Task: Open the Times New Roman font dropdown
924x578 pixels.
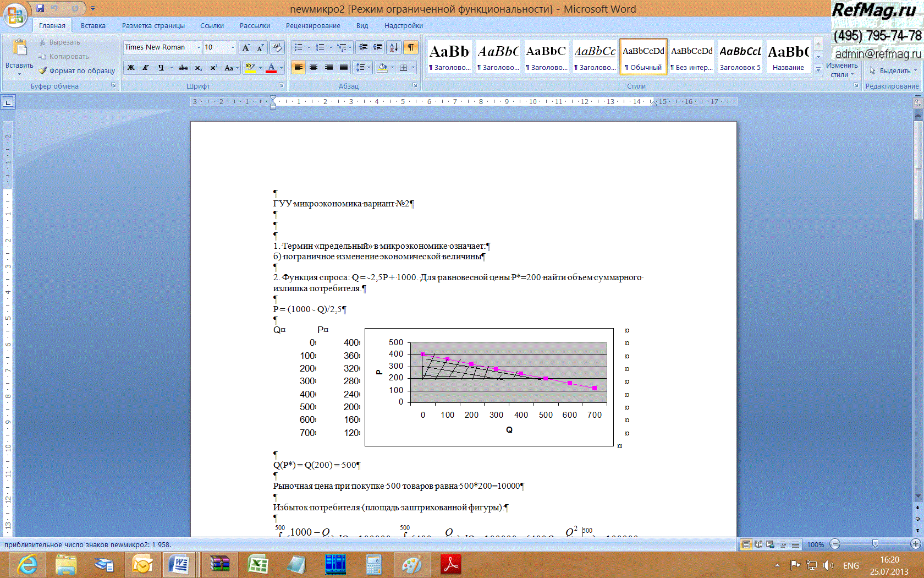Action: coord(199,47)
